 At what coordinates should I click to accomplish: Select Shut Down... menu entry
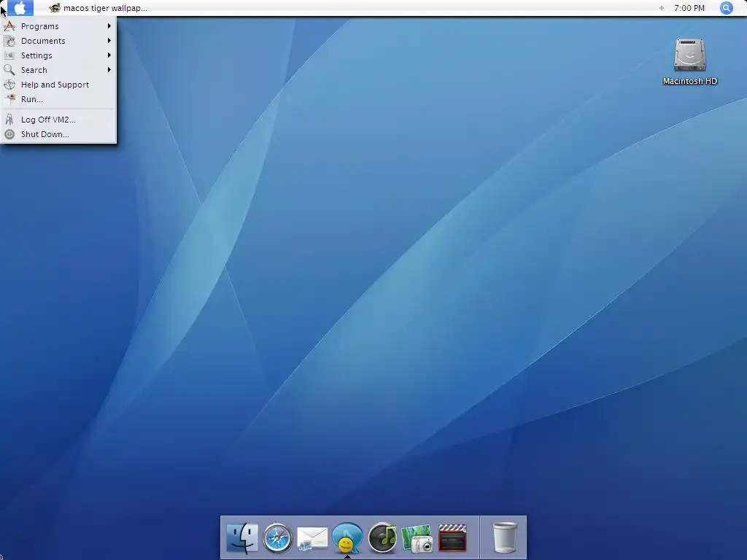[58, 134]
